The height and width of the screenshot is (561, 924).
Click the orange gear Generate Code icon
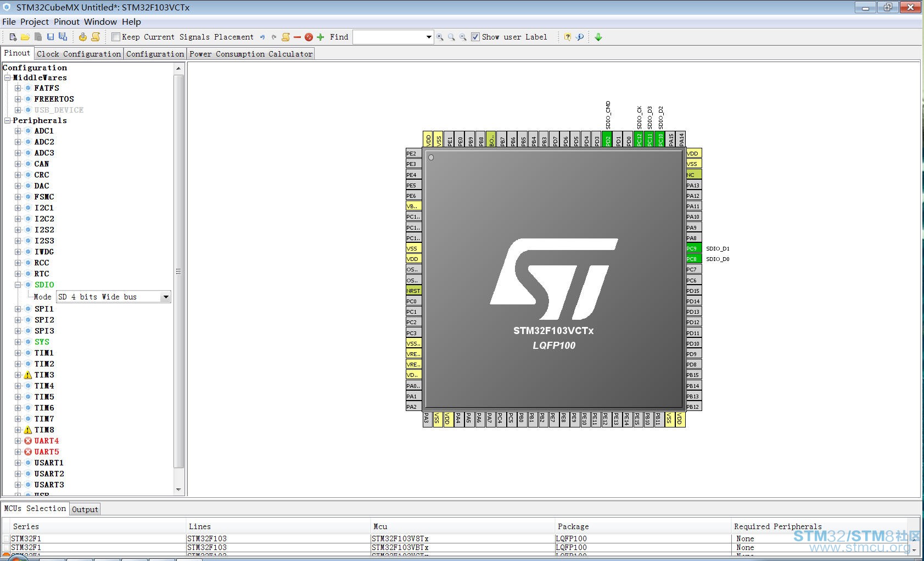click(82, 37)
